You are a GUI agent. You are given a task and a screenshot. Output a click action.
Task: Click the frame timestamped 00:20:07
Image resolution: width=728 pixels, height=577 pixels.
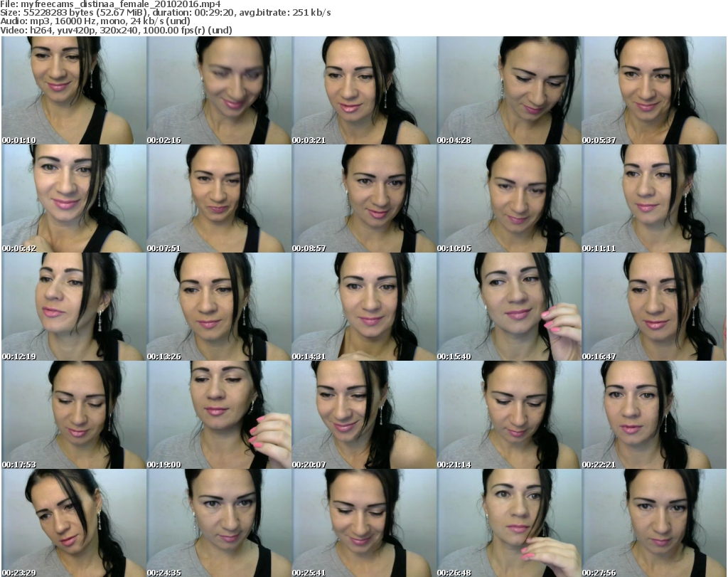(364, 415)
